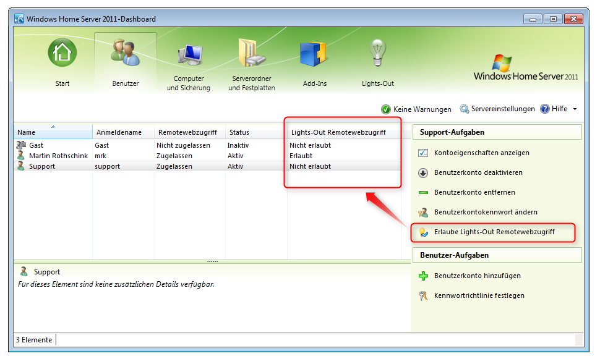Click the Erlaubt Lights-Out cell
Viewport: 600px width, 364px height.
tap(301, 156)
